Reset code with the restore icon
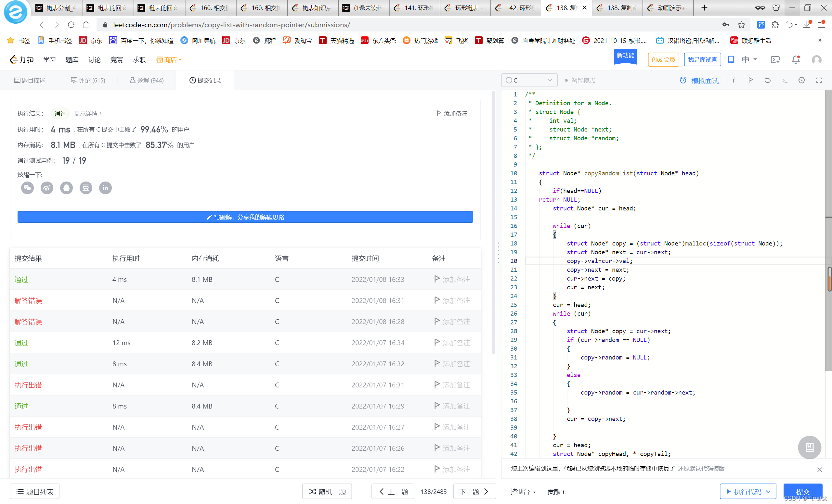 (768, 80)
